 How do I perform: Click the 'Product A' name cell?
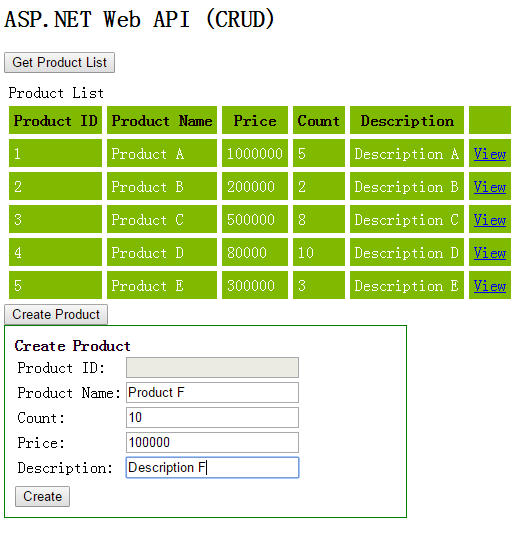162,153
